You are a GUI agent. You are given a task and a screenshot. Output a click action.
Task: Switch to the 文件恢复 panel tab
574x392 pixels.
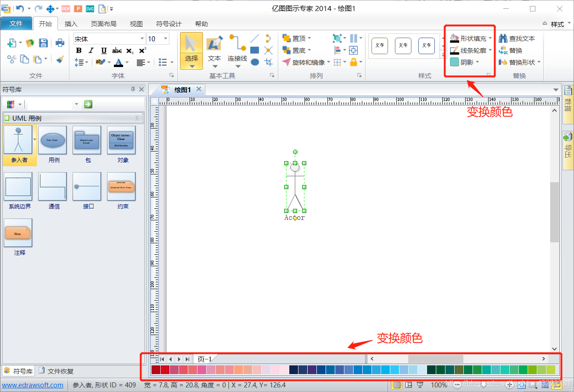click(x=56, y=371)
